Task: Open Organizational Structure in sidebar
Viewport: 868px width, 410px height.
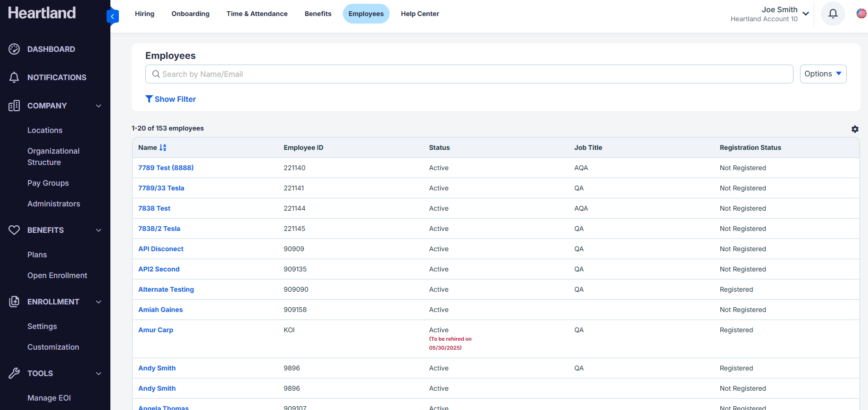Action: click(x=53, y=156)
